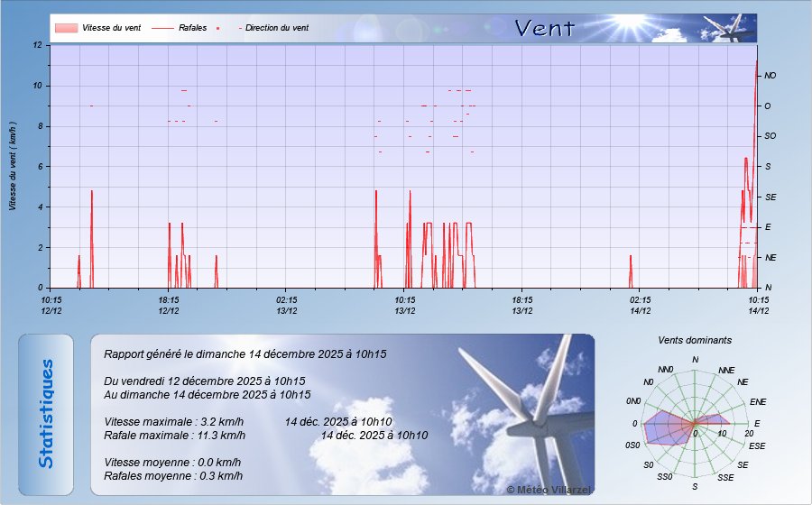This screenshot has width=812, height=505.
Task: Click the Vents dominants heading
Action: pyautogui.click(x=695, y=341)
